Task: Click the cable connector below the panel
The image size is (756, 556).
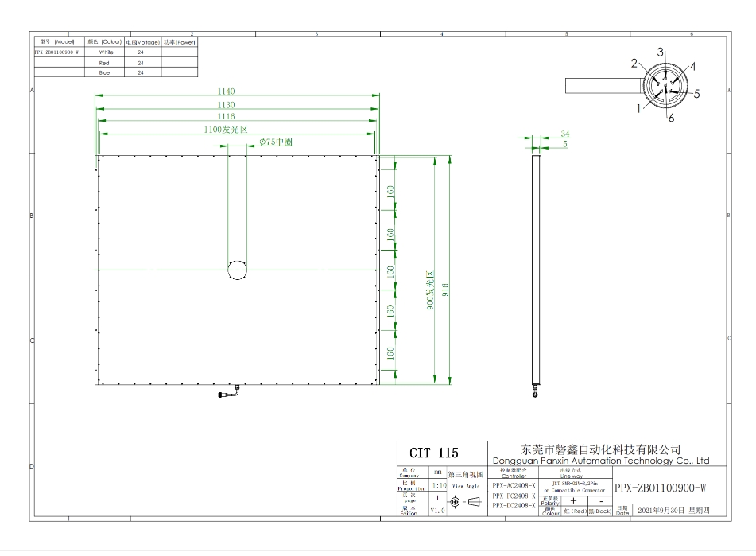Action: pos(227,393)
